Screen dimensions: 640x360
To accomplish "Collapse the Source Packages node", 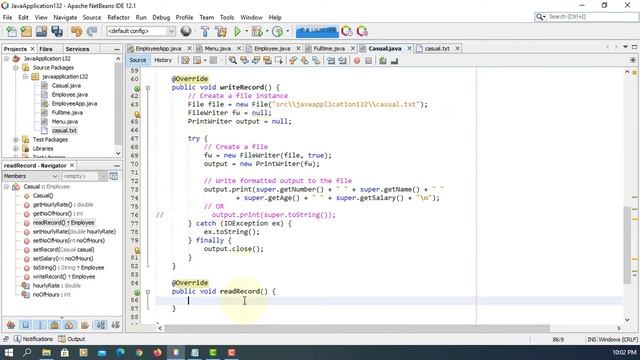I will [16, 68].
